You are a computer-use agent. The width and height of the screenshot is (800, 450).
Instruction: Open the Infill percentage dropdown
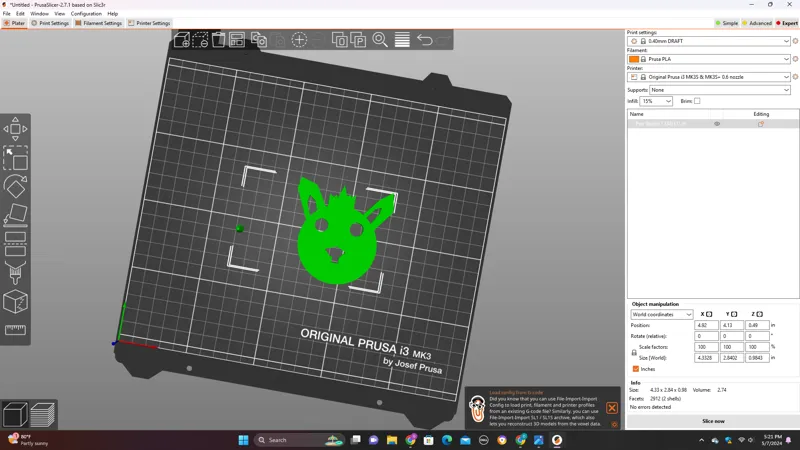656,101
